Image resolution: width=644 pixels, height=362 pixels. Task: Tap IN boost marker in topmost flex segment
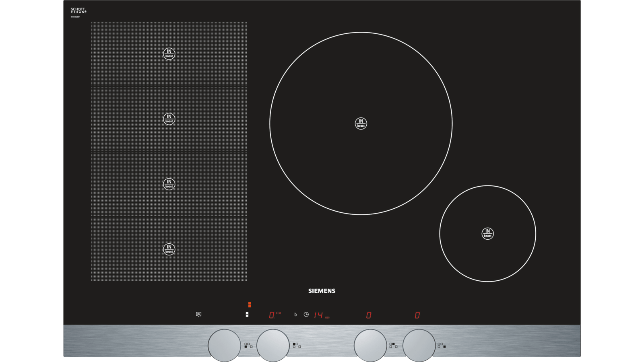[169, 53]
